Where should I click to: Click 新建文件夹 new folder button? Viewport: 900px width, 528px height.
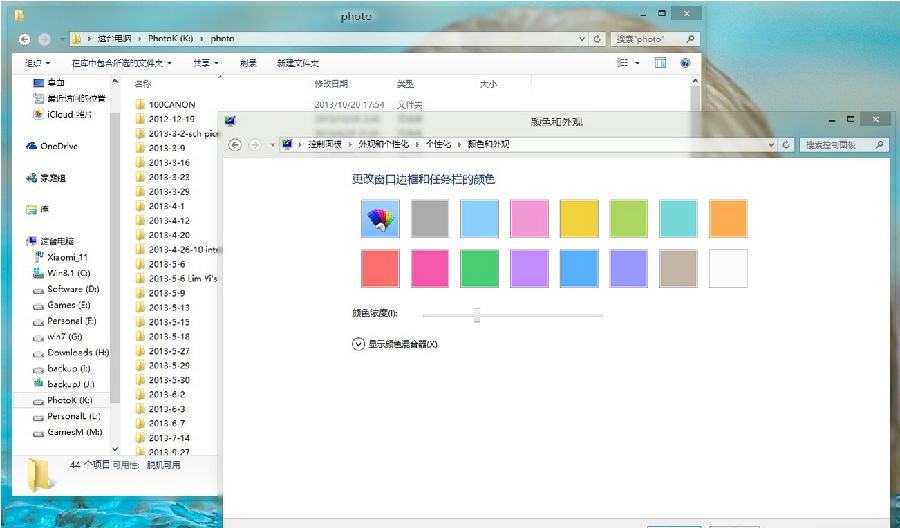click(x=296, y=62)
